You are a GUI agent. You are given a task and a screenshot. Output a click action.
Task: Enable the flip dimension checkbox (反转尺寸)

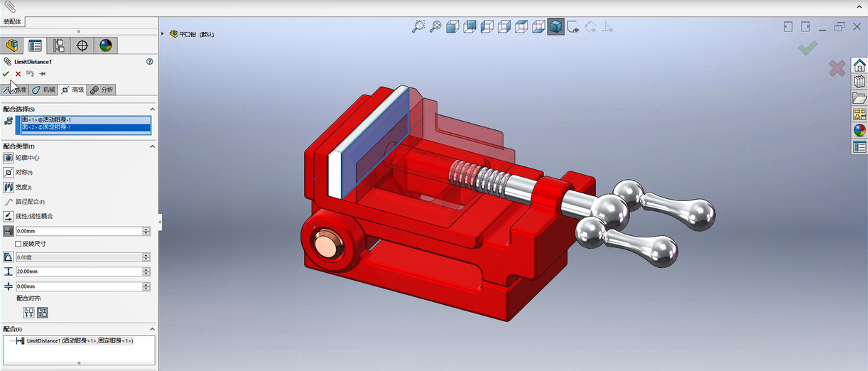pos(19,244)
